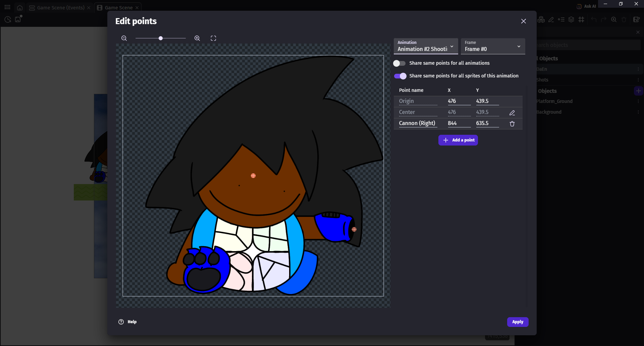Click the zoom slider handle
Viewport: 644px width, 346px height.
[x=161, y=38]
